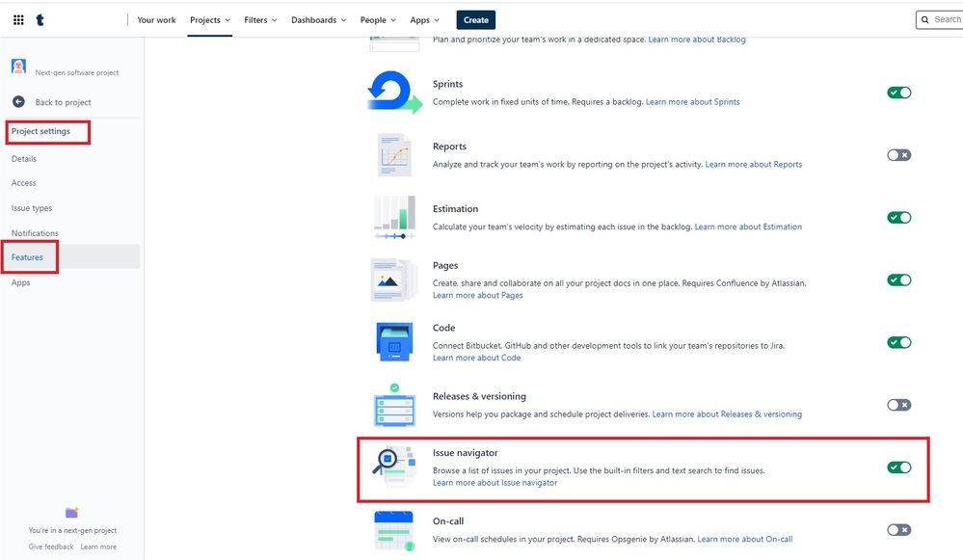Click the Next-gen software project label
The image size is (963, 560).
click(x=77, y=72)
